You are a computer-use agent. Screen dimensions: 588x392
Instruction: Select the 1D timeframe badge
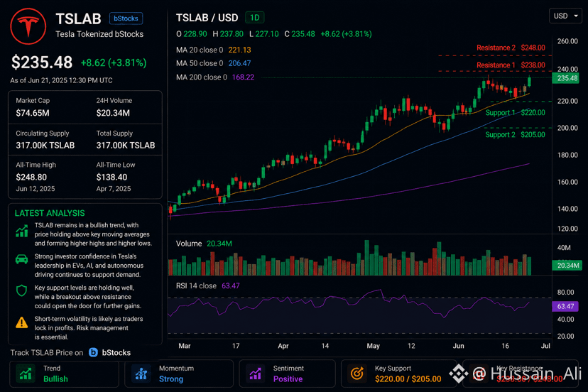[x=255, y=18]
